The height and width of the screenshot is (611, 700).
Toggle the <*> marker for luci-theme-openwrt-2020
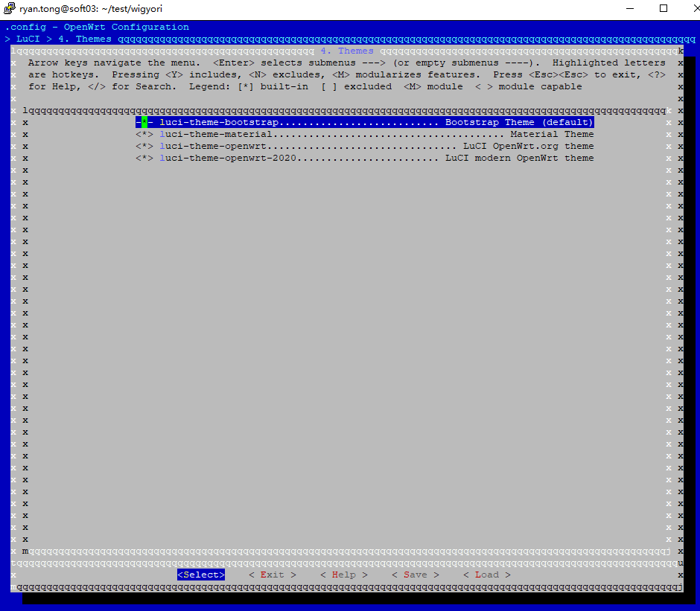click(144, 158)
